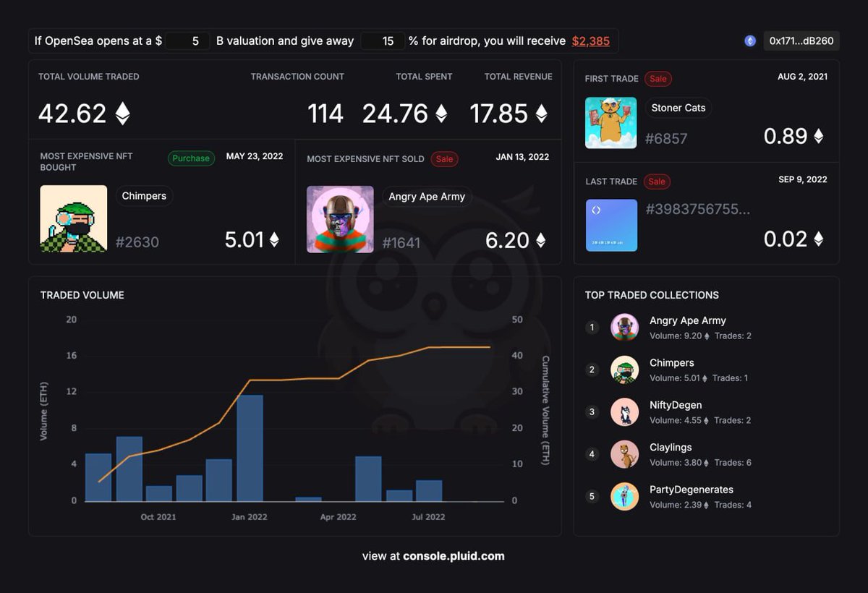This screenshot has height=593, width=868.
Task: Click the Sale badge under Most Expensive NFT Sold
Action: coord(444,159)
